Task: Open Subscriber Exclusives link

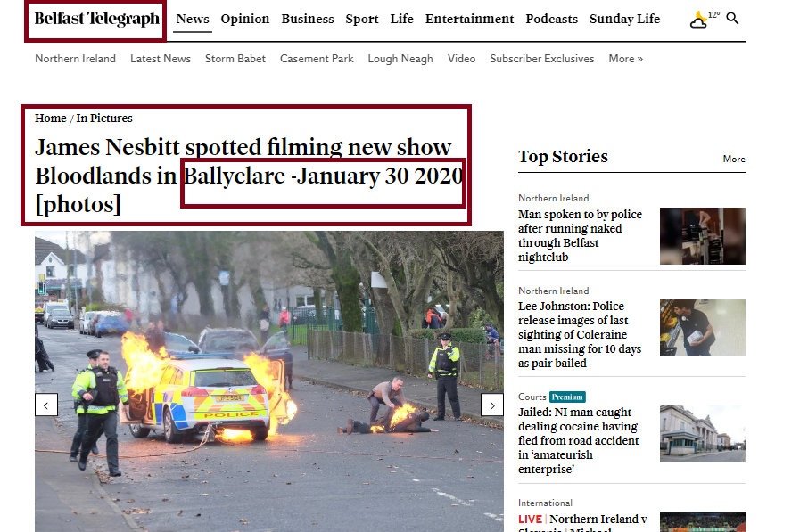Action: [x=542, y=59]
